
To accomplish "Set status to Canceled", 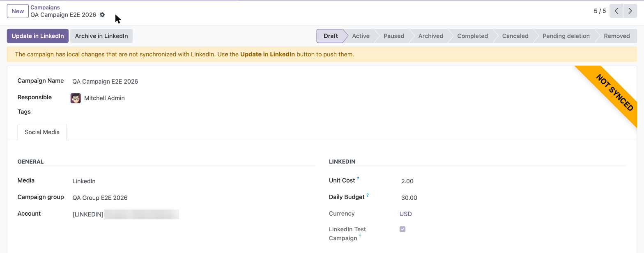I will pos(515,36).
